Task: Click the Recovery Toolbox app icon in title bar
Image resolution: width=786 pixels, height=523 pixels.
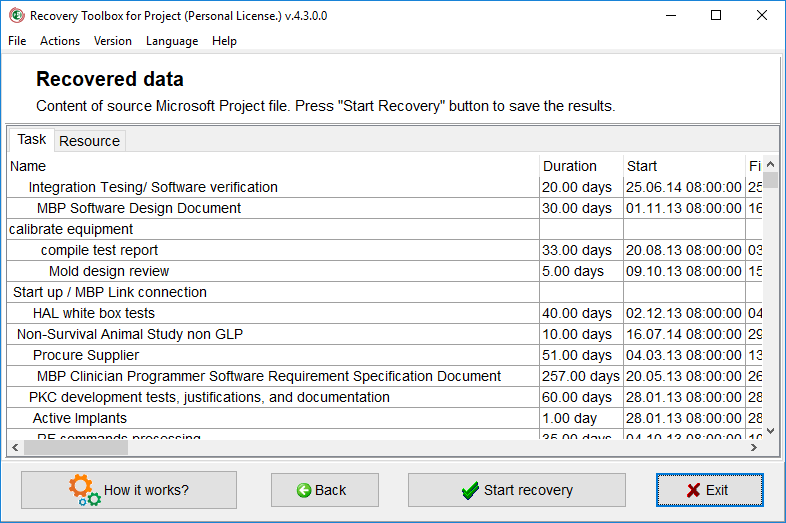Action: coord(17,16)
